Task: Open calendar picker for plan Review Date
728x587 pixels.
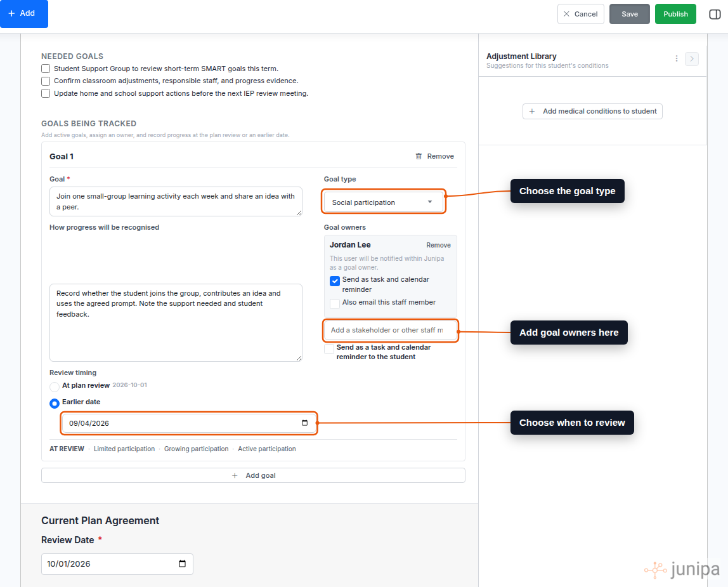Action: 182,564
